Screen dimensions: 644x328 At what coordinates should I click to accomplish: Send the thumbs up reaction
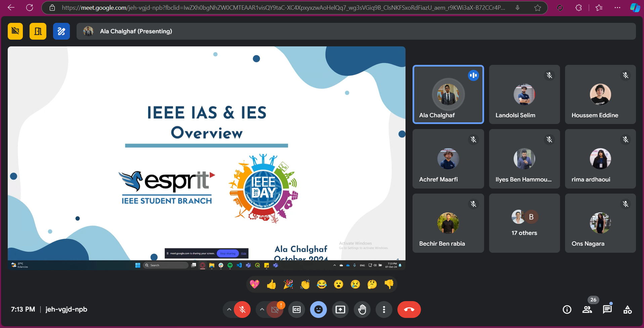(x=271, y=284)
